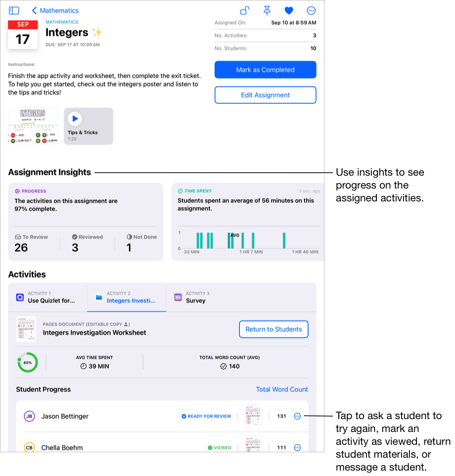
Task: Tap the 80% progress circle
Action: coord(28,363)
